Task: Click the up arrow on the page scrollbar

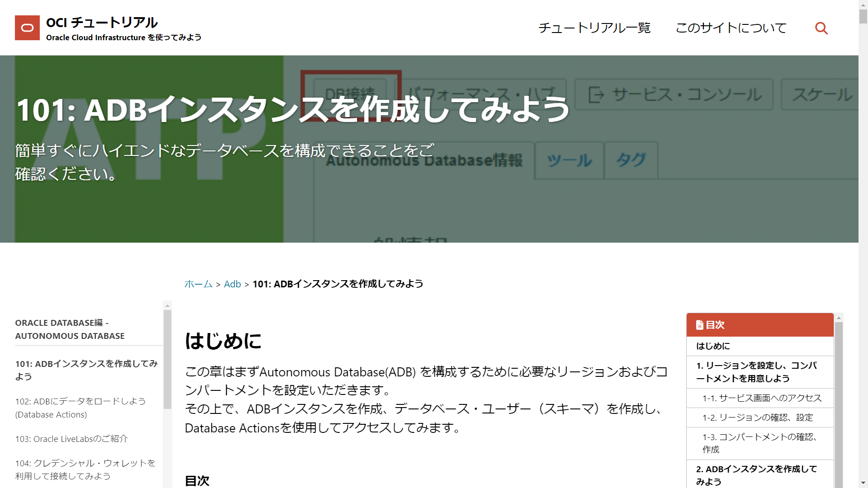Action: tap(862, 5)
